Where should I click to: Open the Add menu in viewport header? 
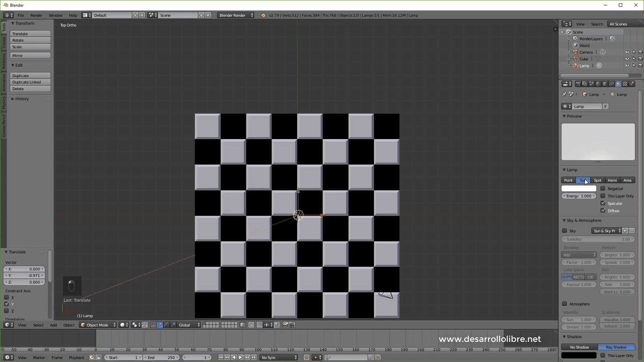(54, 325)
